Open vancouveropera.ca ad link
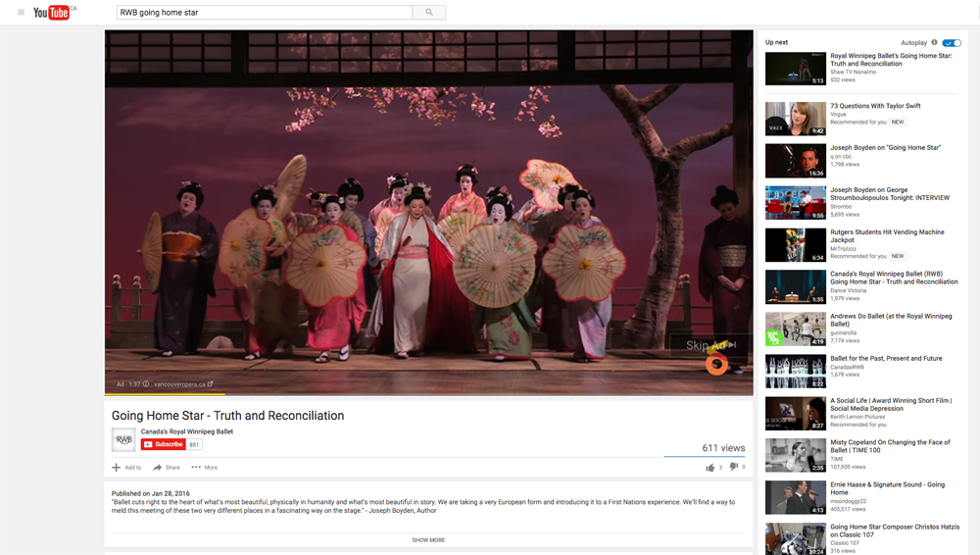 [x=183, y=384]
